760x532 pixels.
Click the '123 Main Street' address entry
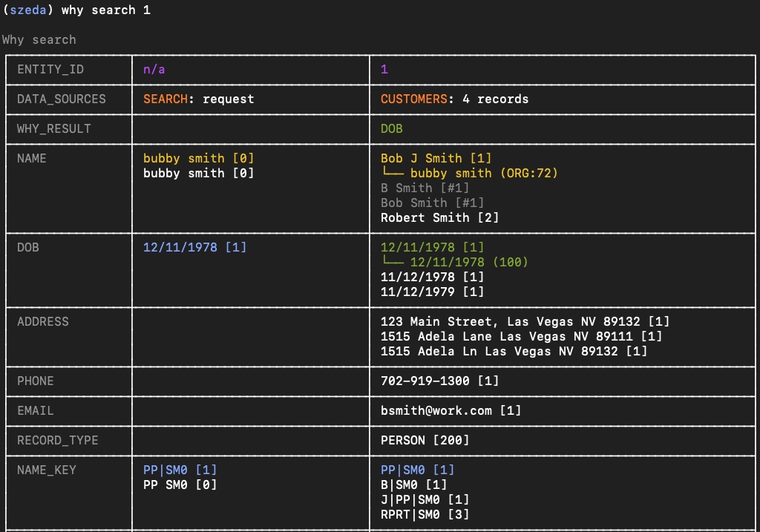(525, 322)
